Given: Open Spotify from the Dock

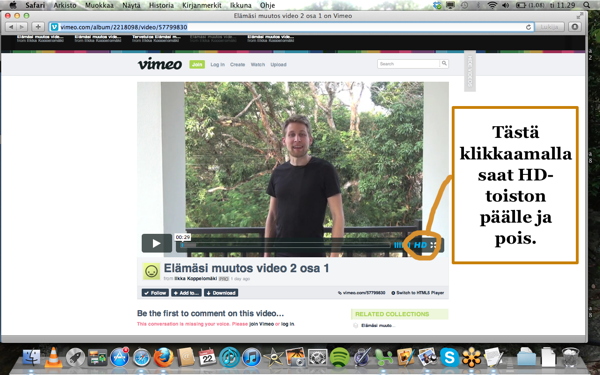Looking at the screenshot, I should (x=339, y=357).
